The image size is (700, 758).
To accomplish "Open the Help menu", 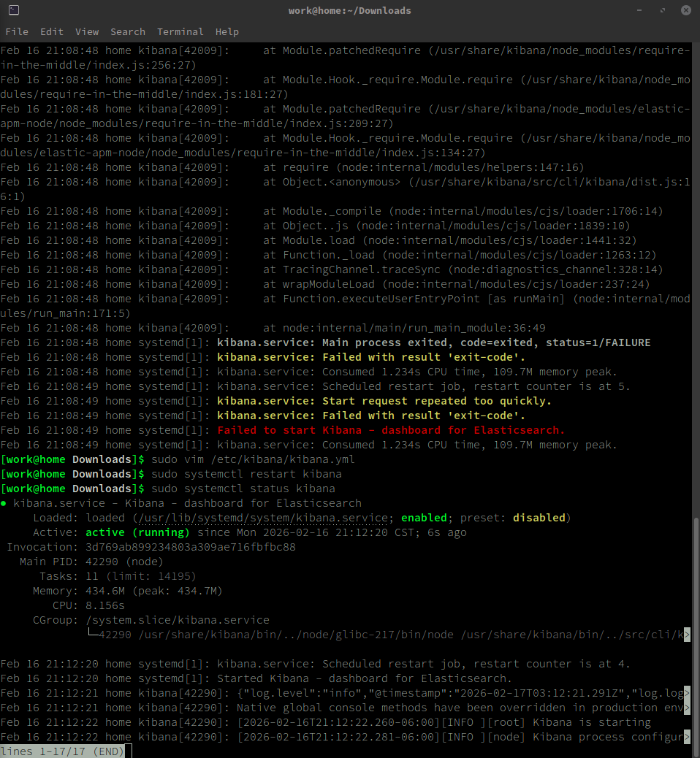I will pyautogui.click(x=227, y=32).
